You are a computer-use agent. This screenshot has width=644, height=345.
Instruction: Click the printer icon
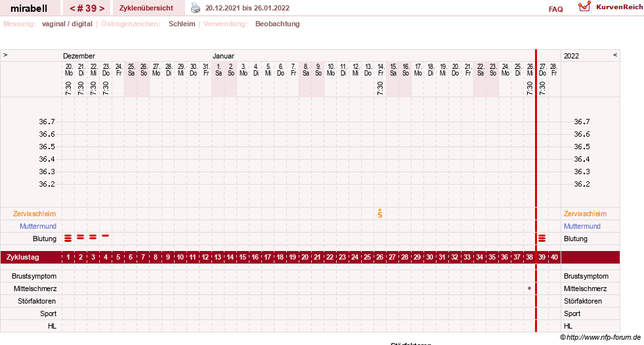pyautogui.click(x=196, y=8)
